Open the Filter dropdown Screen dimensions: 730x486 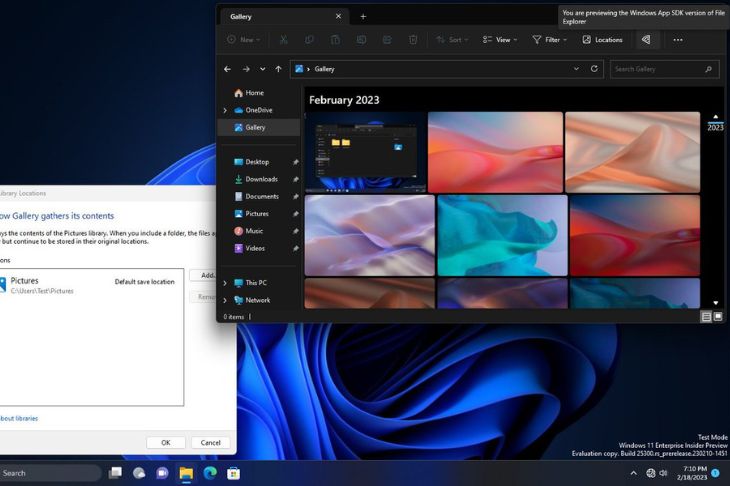(550, 40)
